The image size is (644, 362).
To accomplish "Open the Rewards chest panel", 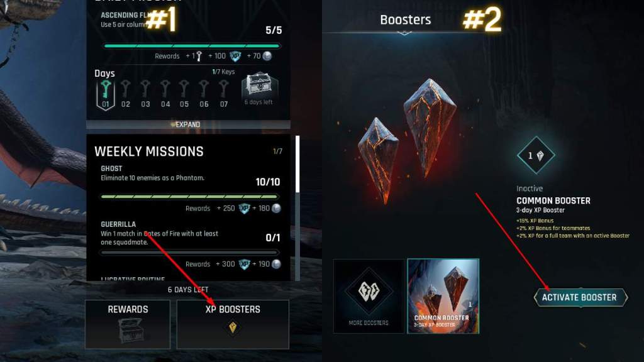I will pyautogui.click(x=128, y=324).
